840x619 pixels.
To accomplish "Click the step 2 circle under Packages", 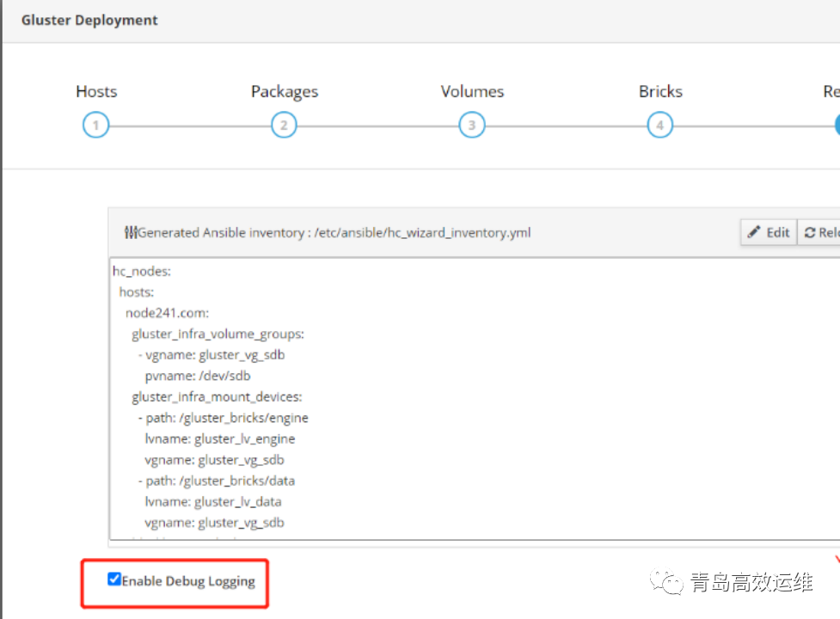I will [284, 126].
